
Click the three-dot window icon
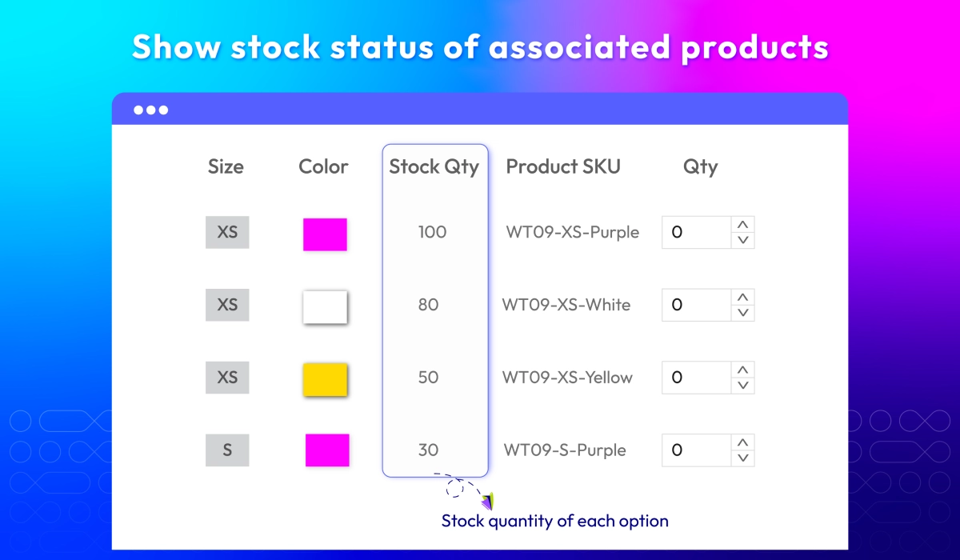151,110
